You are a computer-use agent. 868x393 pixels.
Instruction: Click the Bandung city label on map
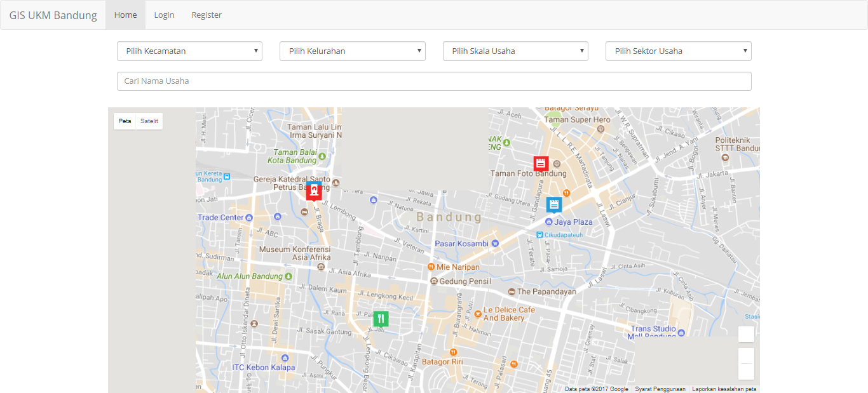[449, 217]
